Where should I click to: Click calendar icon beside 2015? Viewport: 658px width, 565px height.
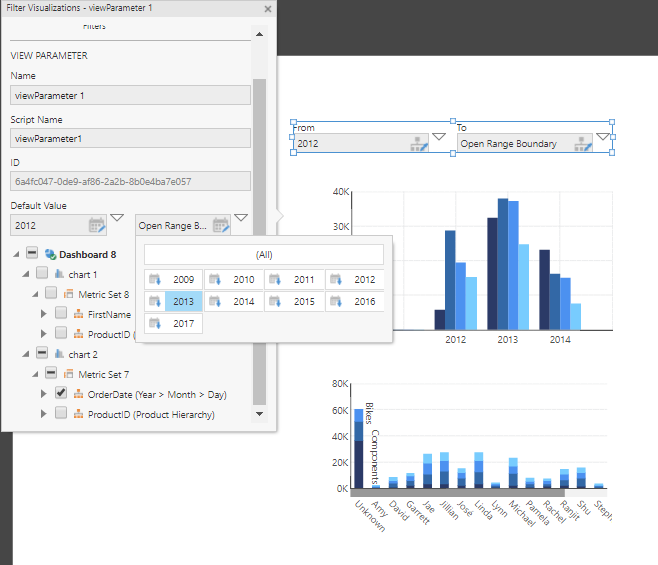275,301
